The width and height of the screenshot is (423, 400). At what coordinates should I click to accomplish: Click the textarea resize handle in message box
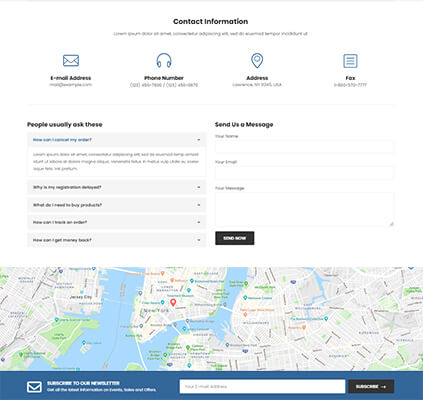click(391, 224)
